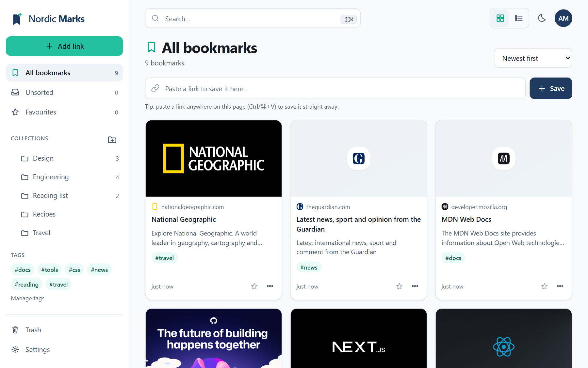
Task: Click the new collection folder-plus icon
Action: tap(112, 140)
